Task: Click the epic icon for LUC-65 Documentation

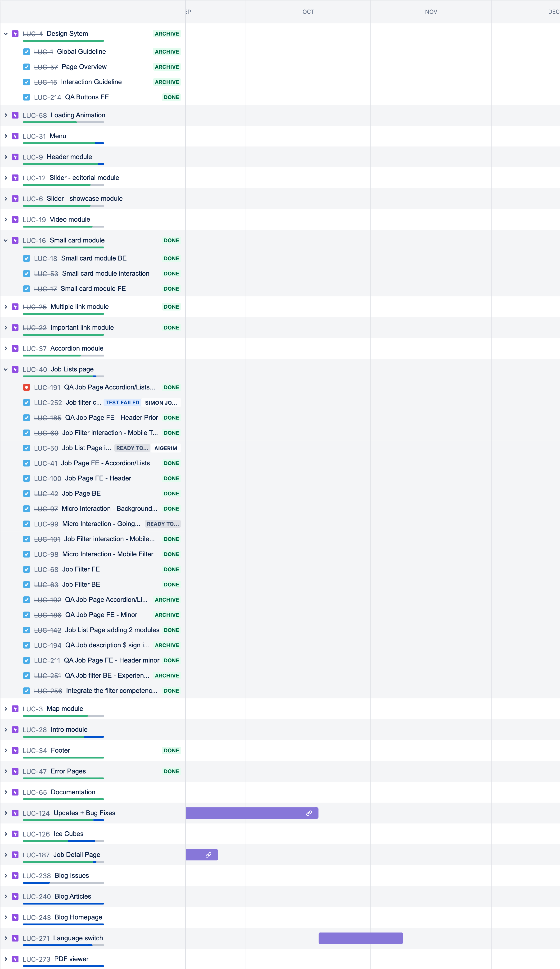Action: 15,792
